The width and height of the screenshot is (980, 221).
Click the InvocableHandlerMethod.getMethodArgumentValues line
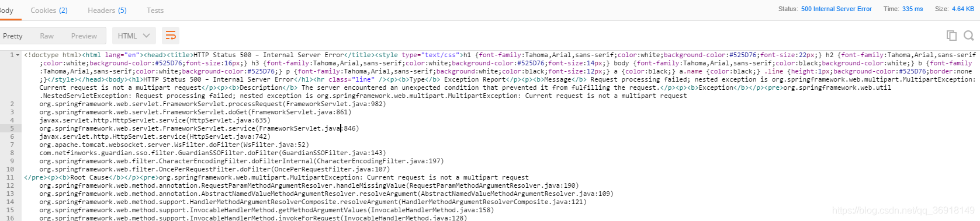266,210
